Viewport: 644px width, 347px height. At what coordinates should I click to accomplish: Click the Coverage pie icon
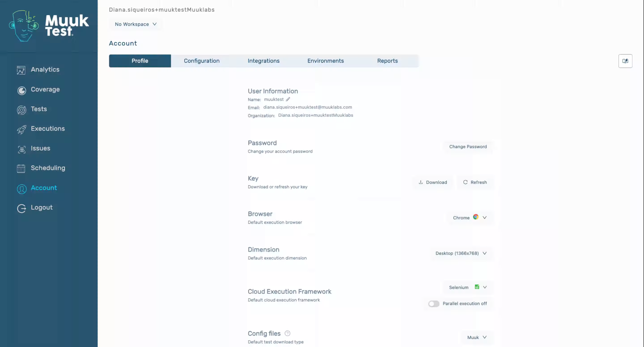click(22, 90)
